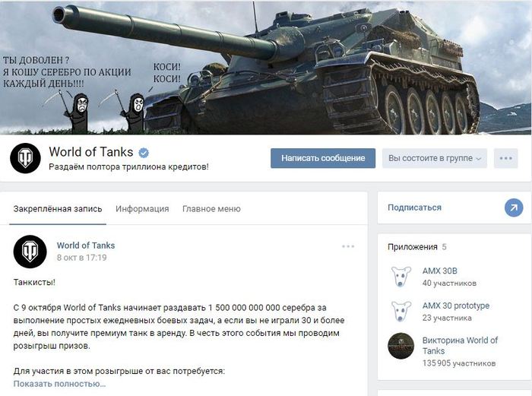Image resolution: width=532 pixels, height=396 pixels.
Task: Click the World of Tanks group avatar
Action: [25, 158]
